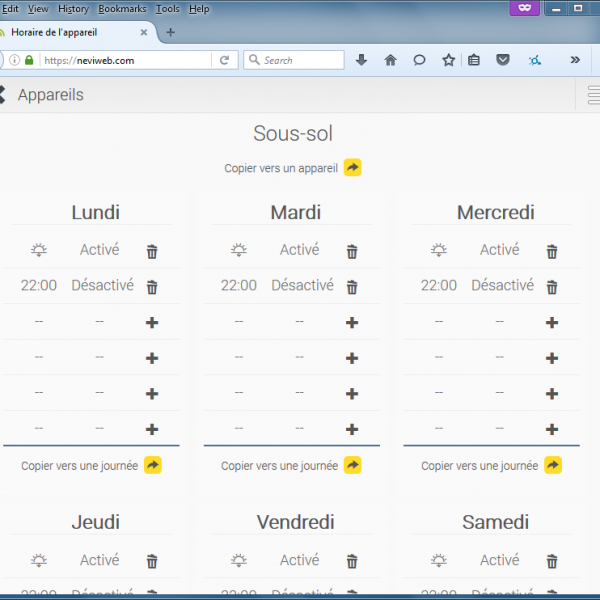This screenshot has height=600, width=600.
Task: Delete Lundi's 22:00 Désactivé schedule entry
Action: 152,287
